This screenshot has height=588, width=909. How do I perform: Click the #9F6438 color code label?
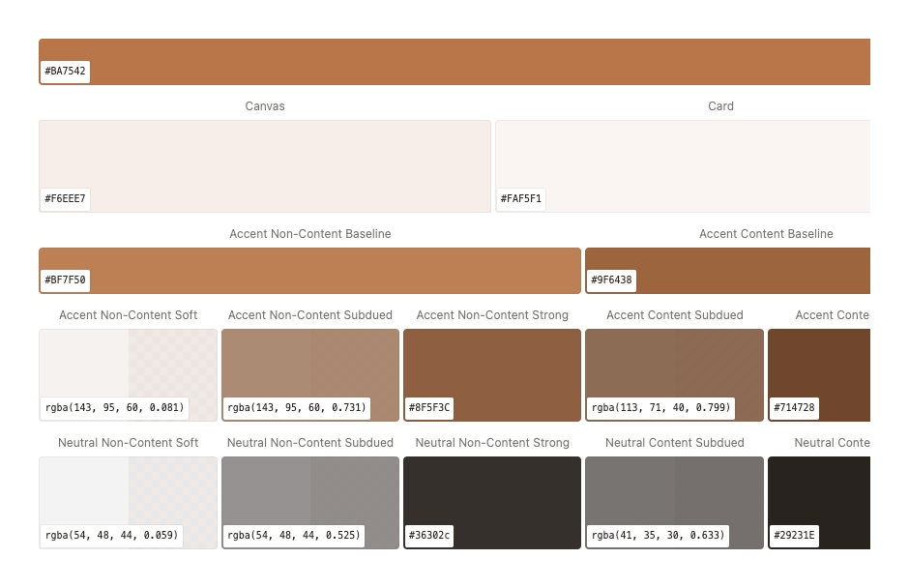tap(611, 280)
